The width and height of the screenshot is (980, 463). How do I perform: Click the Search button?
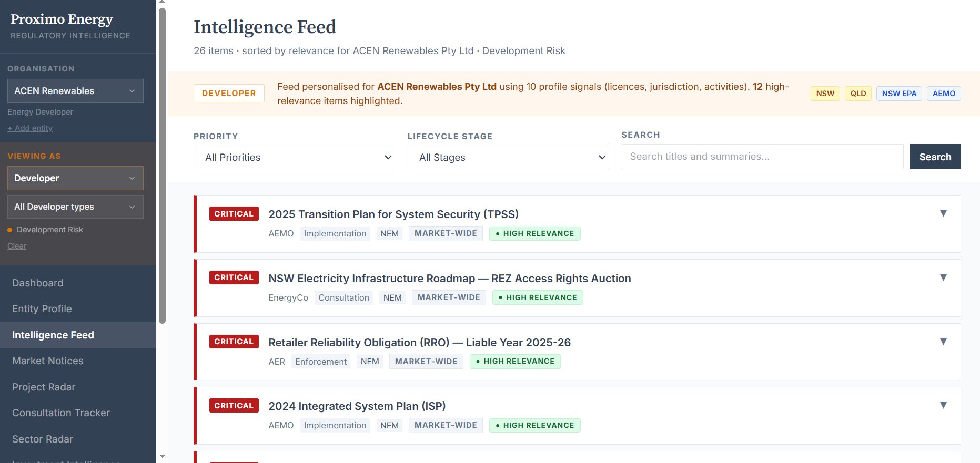click(935, 157)
